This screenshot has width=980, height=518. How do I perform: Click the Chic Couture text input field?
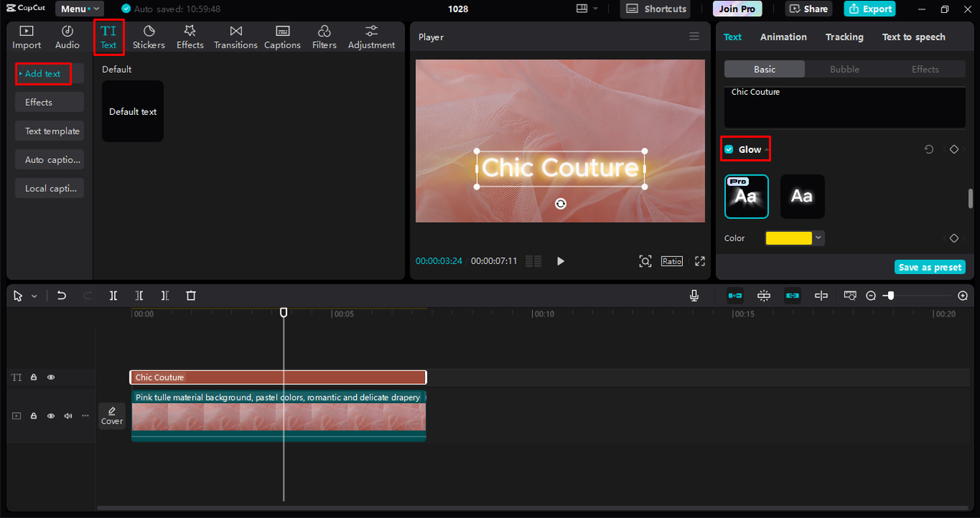pyautogui.click(x=844, y=107)
